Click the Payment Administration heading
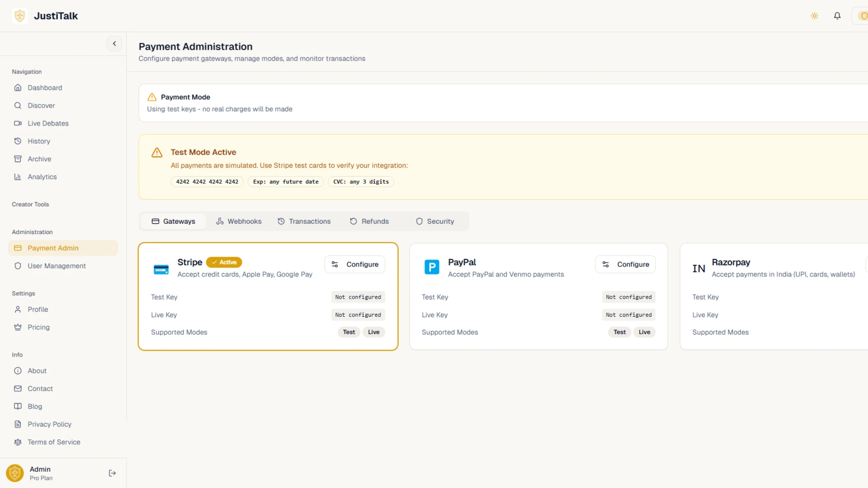Image resolution: width=868 pixels, height=488 pixels. pyautogui.click(x=196, y=47)
